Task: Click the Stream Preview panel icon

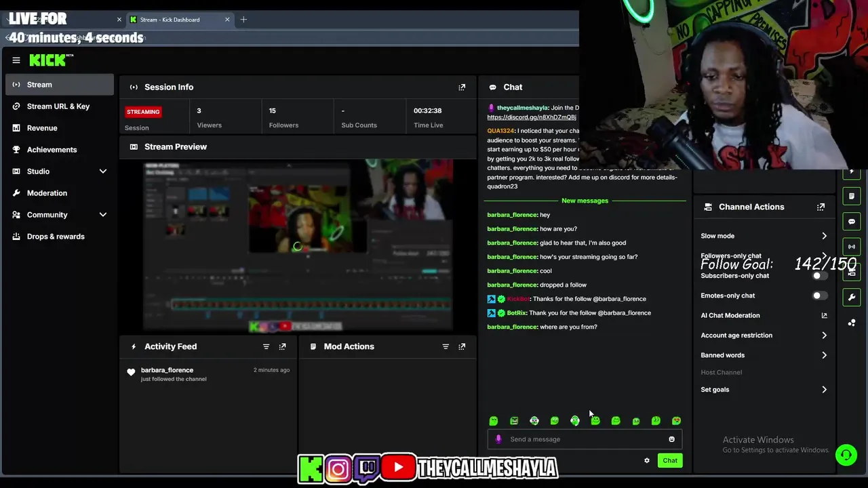Action: 134,146
